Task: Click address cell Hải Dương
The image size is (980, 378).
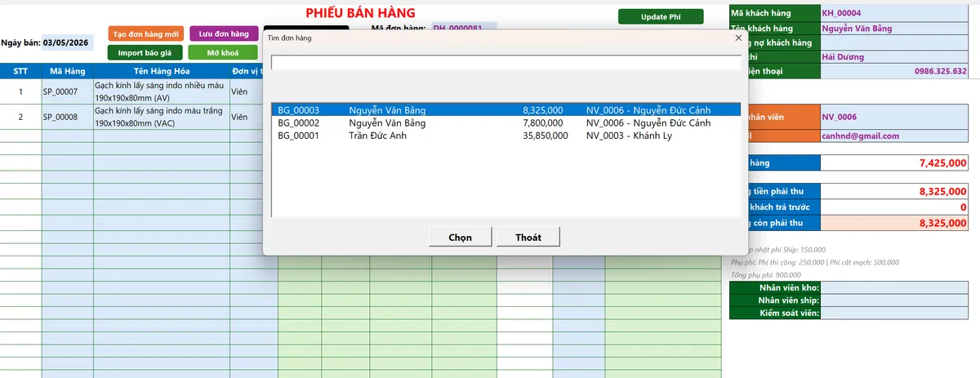Action: [894, 57]
